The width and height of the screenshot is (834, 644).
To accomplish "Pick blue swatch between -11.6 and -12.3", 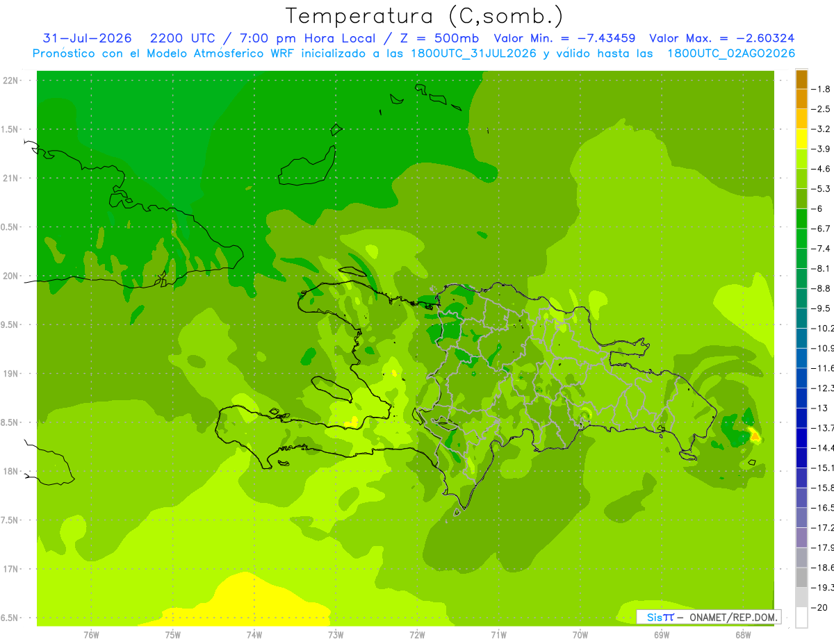I will tap(801, 378).
